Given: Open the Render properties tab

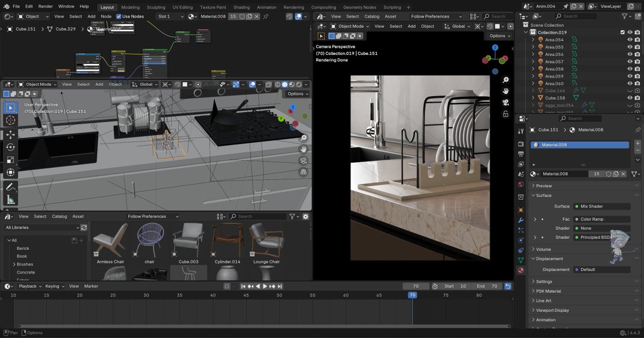Looking at the screenshot, I should tap(521, 144).
